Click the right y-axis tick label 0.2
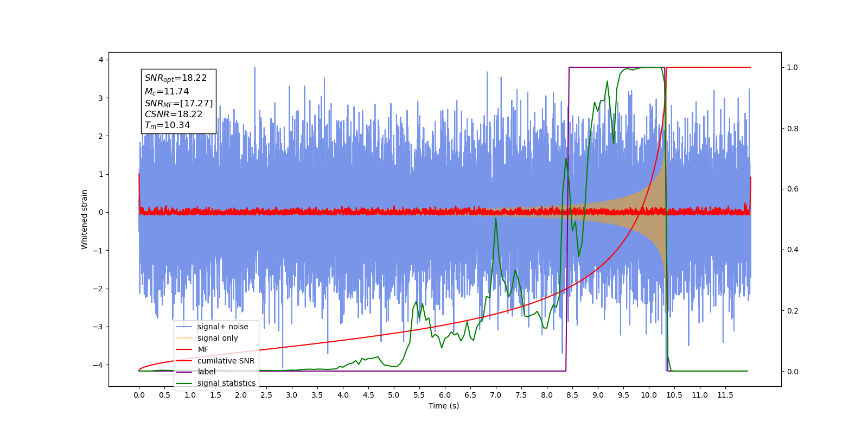This screenshot has width=868, height=434. (x=793, y=311)
